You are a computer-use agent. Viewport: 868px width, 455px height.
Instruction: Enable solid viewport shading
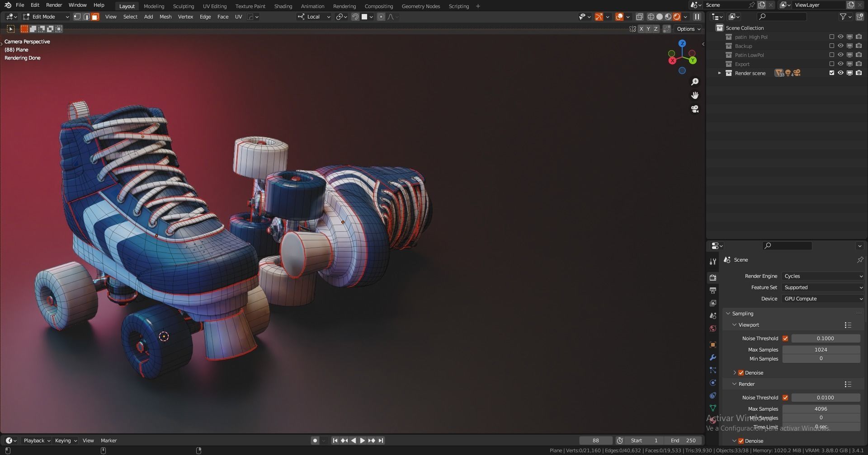coord(660,17)
